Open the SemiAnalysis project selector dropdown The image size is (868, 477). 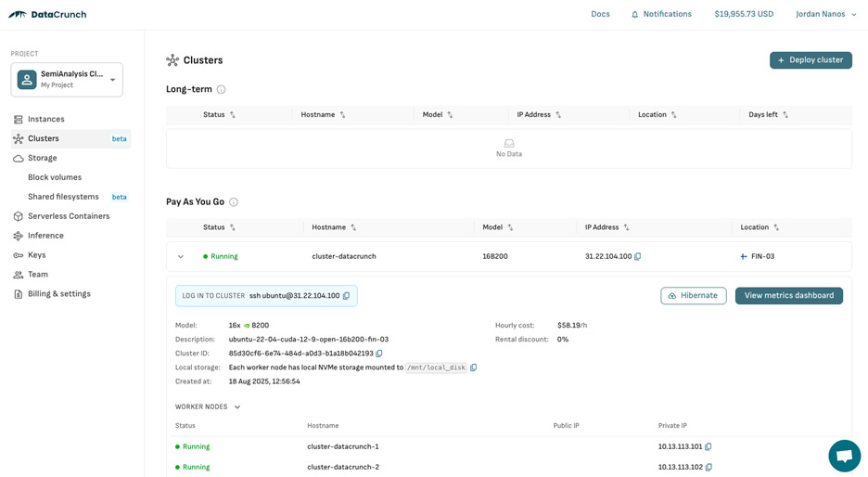[67, 79]
